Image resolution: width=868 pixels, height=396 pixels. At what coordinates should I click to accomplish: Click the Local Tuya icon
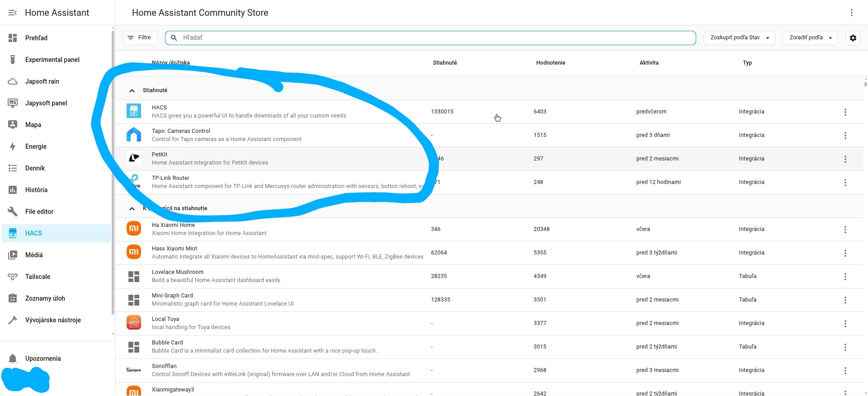pyautogui.click(x=134, y=323)
